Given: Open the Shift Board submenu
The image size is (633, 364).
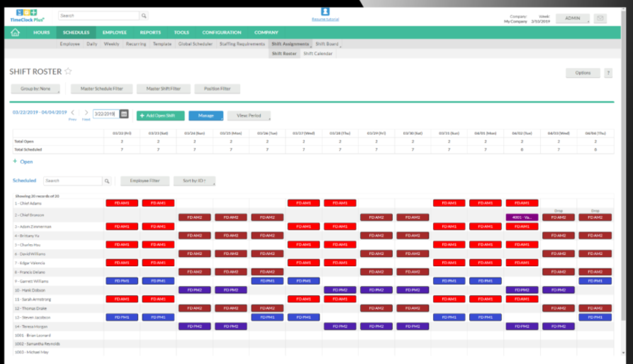Looking at the screenshot, I should tap(327, 44).
